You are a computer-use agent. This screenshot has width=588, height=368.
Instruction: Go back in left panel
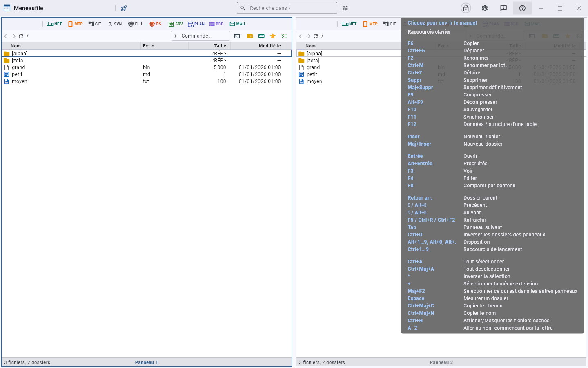coord(6,36)
